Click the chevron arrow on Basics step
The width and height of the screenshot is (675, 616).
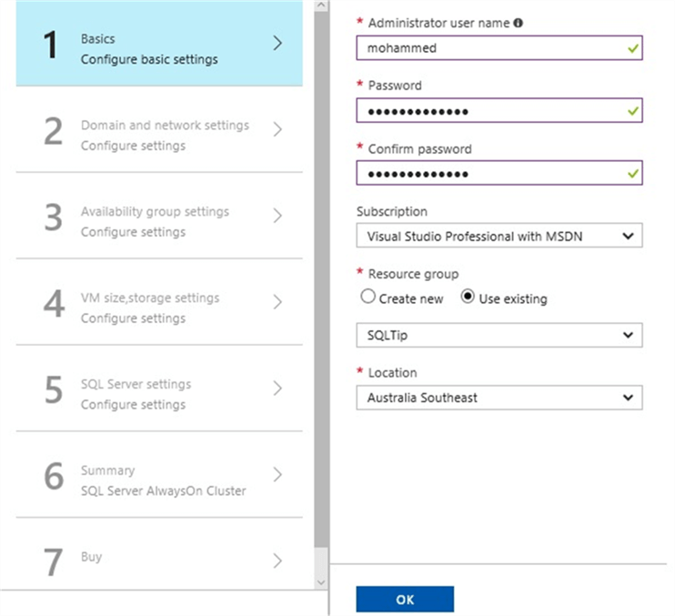[x=277, y=43]
